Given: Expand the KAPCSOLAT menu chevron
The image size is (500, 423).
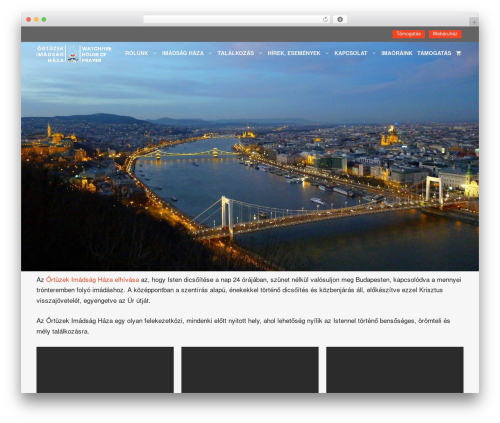Looking at the screenshot, I should click(x=374, y=53).
